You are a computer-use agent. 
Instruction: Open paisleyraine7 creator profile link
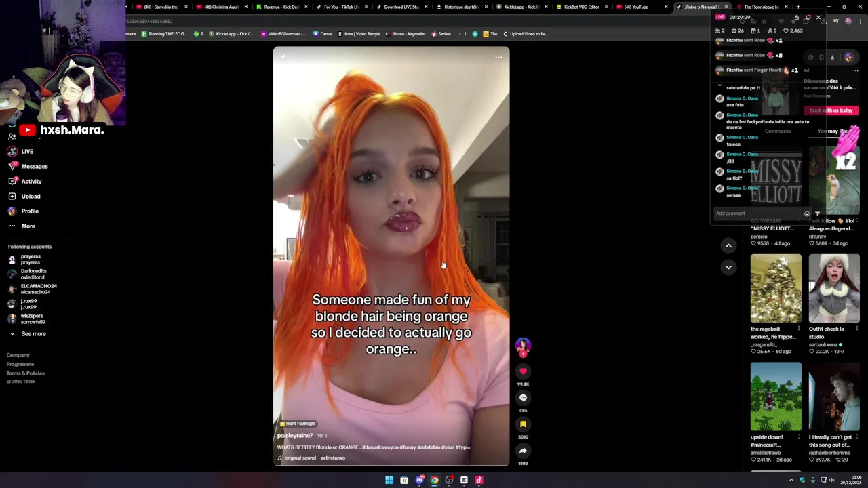pyautogui.click(x=295, y=436)
